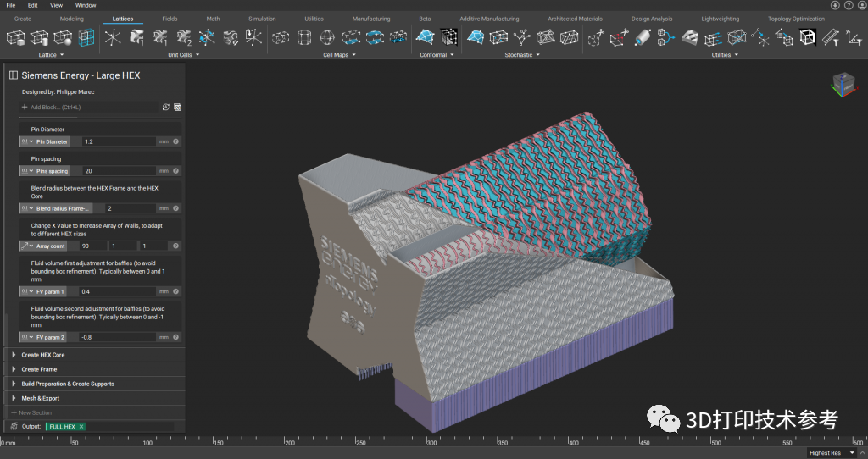The height and width of the screenshot is (459, 868).
Task: Switch to the Simulation ribbon tab
Action: pos(262,19)
